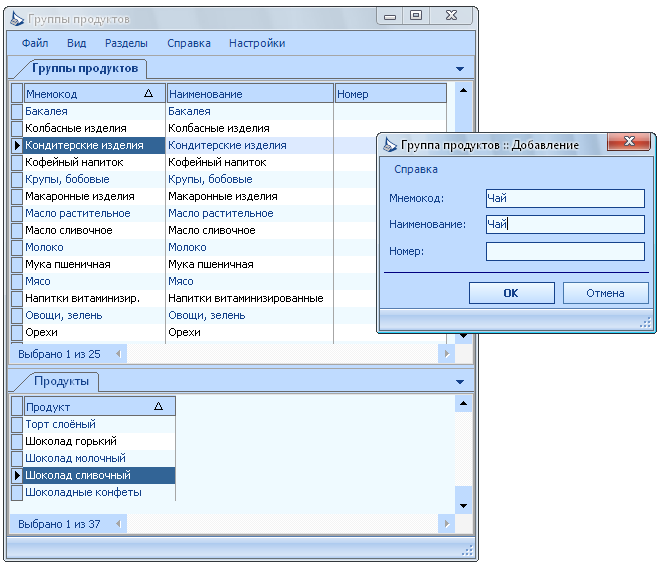Viewport: 661px width, 567px height.
Task: Click the Продукты table scrollbar up arrow
Action: [x=463, y=403]
